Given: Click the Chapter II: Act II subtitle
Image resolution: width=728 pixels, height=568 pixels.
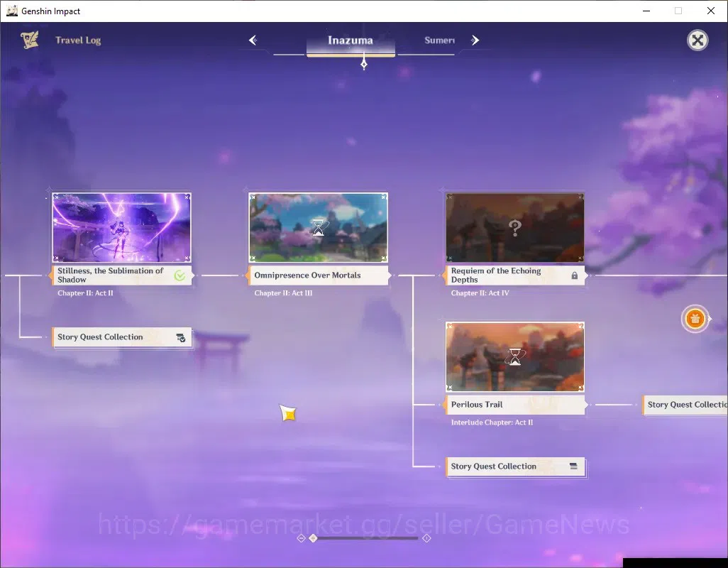Looking at the screenshot, I should (85, 293).
